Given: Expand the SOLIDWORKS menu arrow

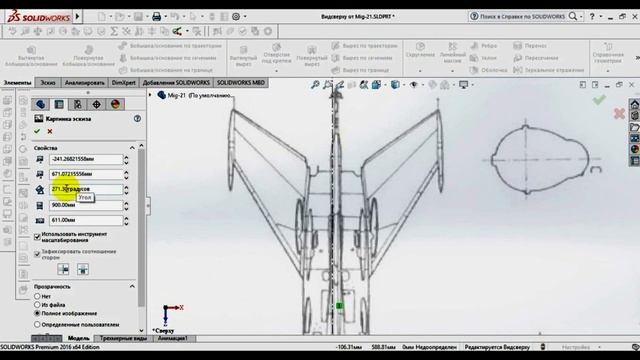Looking at the screenshot, I should click(x=78, y=17).
